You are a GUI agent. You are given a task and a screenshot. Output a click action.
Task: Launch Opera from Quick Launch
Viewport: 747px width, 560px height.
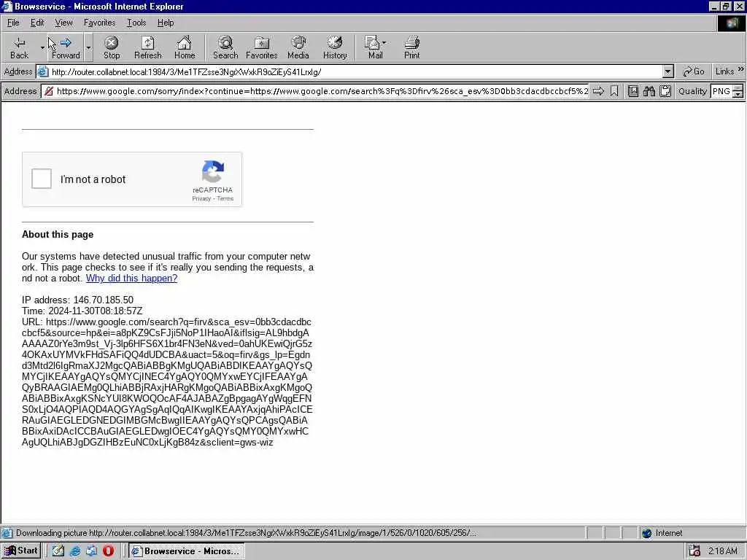pyautogui.click(x=108, y=551)
